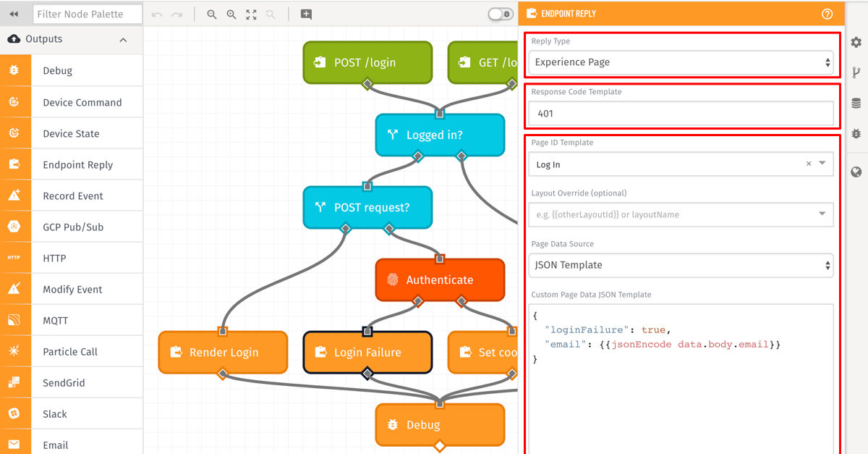Select the Modify Event node icon
The image size is (868, 454).
pos(14,289)
